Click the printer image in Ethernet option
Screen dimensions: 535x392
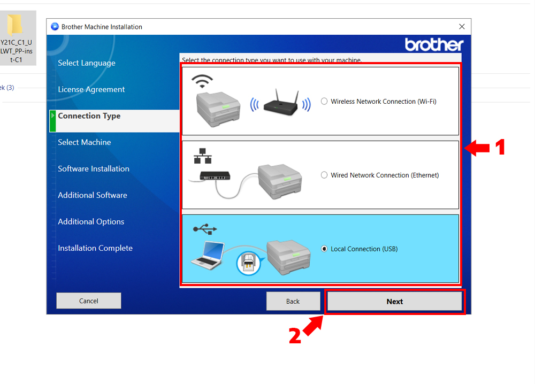[x=280, y=182]
